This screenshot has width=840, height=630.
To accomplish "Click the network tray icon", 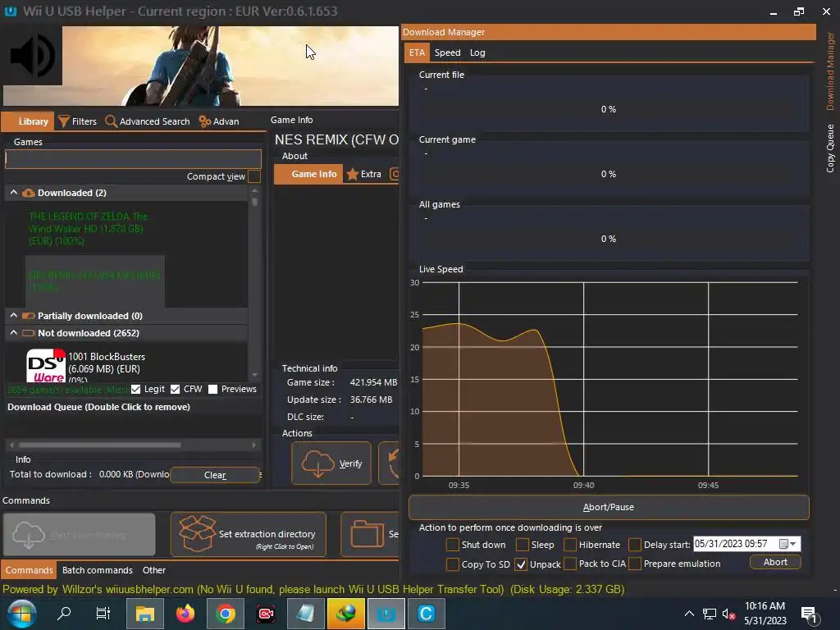I will [710, 614].
